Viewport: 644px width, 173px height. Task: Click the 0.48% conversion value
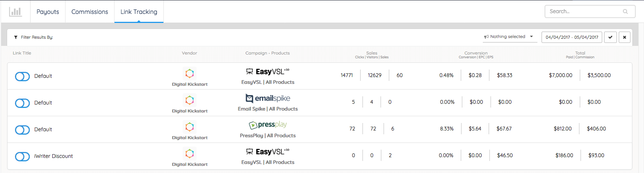(446, 75)
